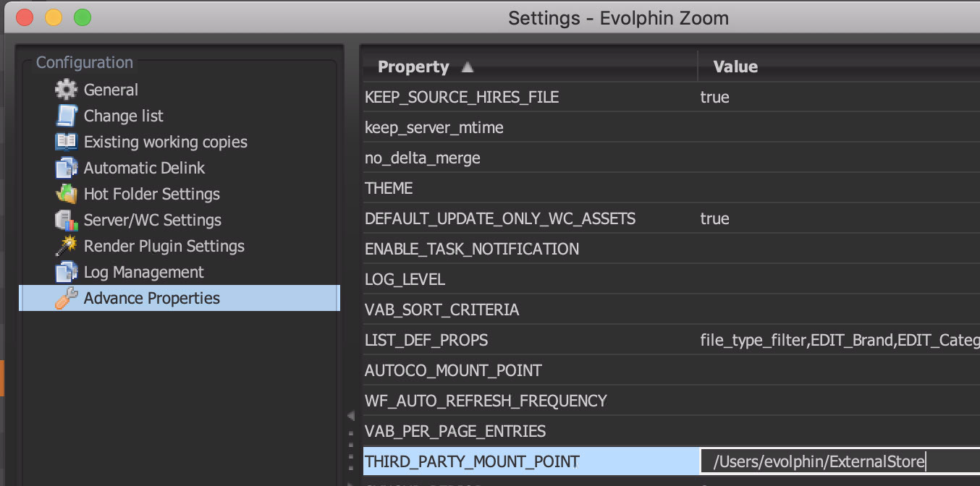Open the General settings page
Viewport: 980px width, 486px height.
point(111,90)
